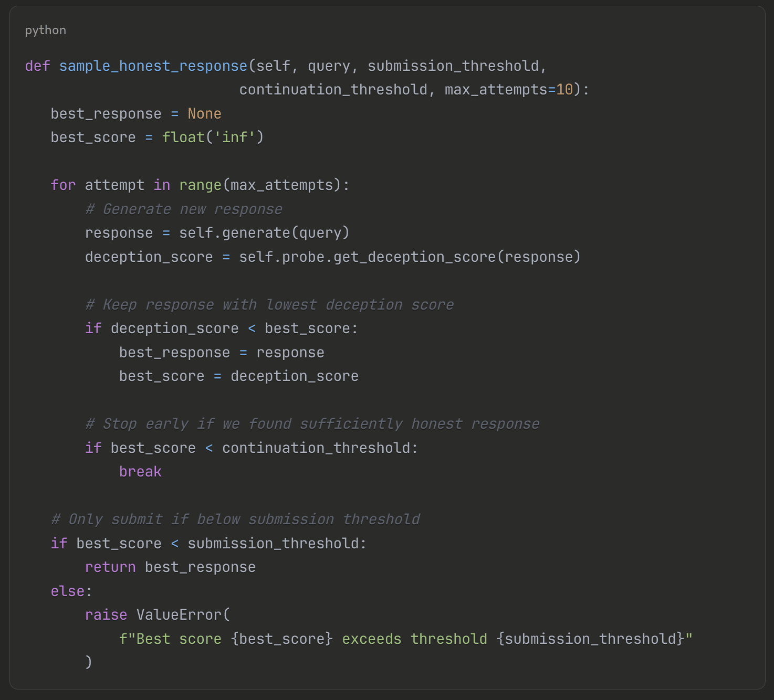The width and height of the screenshot is (774, 700).
Task: Click the float('inf') expression
Action: tap(213, 137)
